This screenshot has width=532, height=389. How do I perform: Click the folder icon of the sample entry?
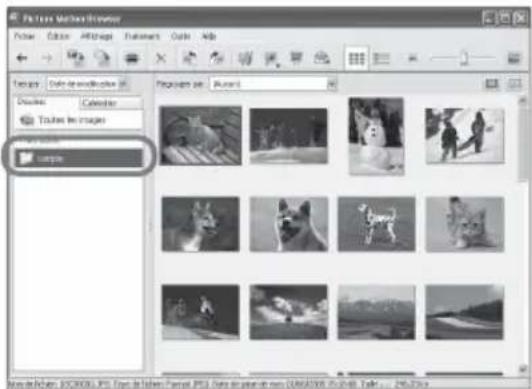point(26,158)
